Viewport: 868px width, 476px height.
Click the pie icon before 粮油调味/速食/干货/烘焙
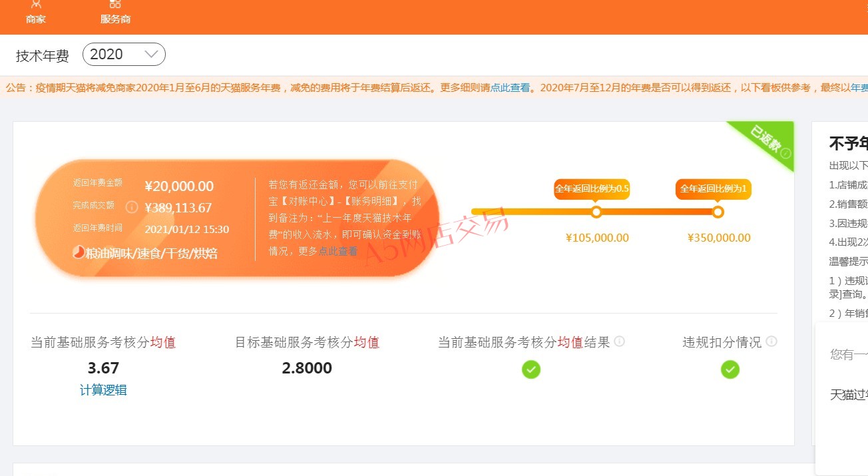coord(78,253)
